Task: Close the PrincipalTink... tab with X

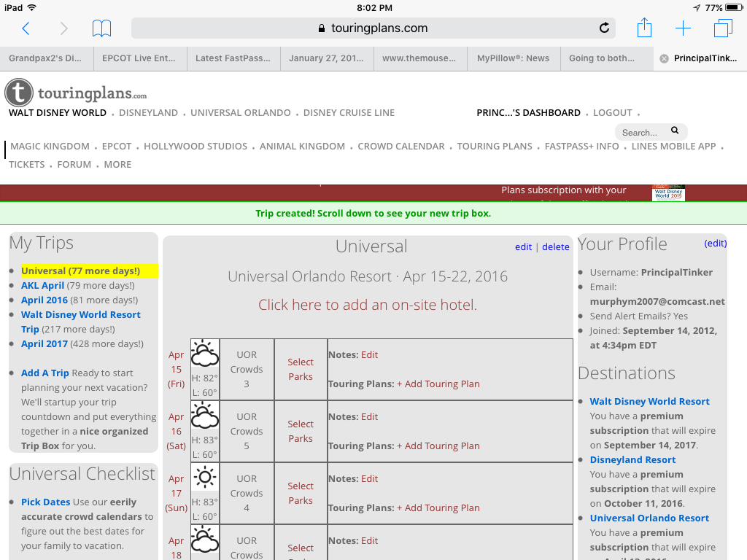Action: (x=664, y=58)
